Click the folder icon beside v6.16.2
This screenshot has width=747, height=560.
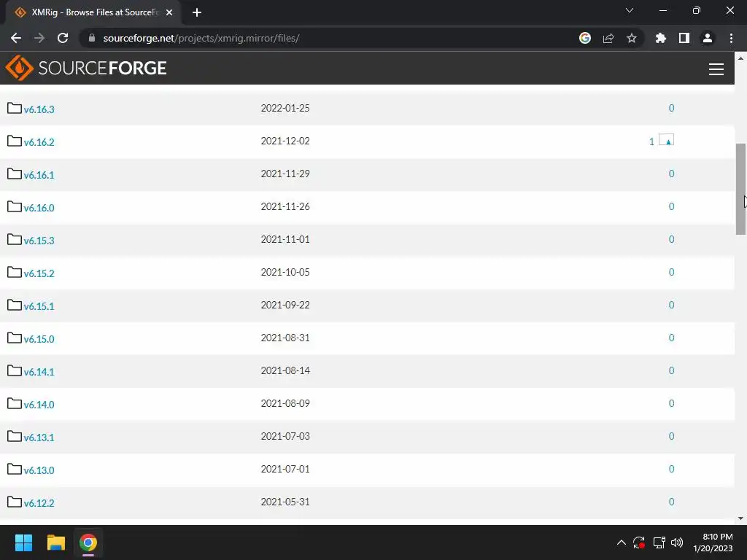click(x=15, y=141)
